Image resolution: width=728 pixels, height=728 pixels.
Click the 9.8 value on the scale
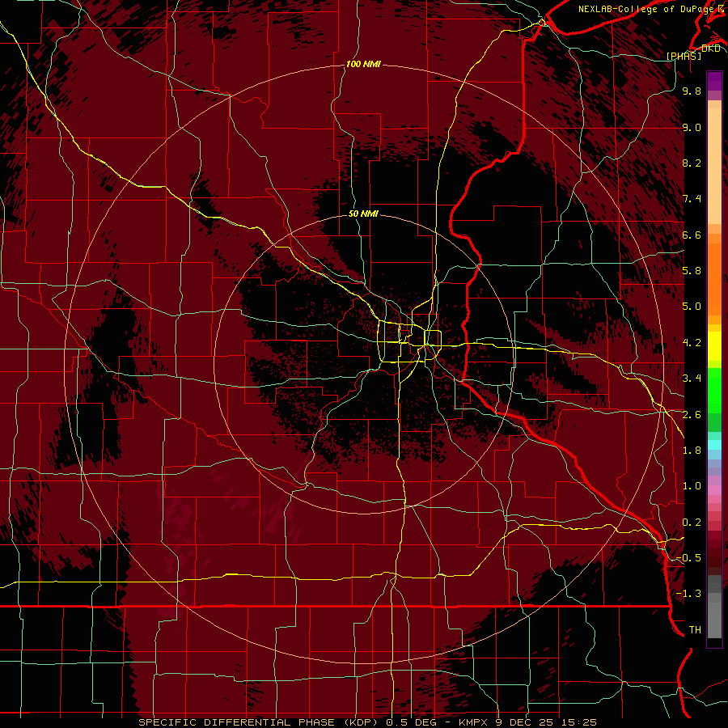click(x=692, y=91)
